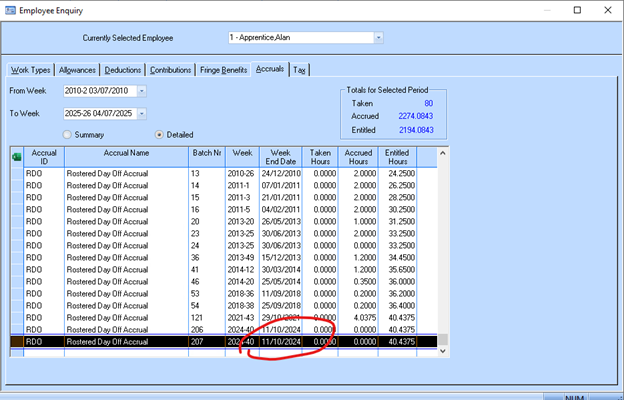This screenshot has width=624, height=400.
Task: Switch to the Work Types tab
Action: tap(30, 70)
